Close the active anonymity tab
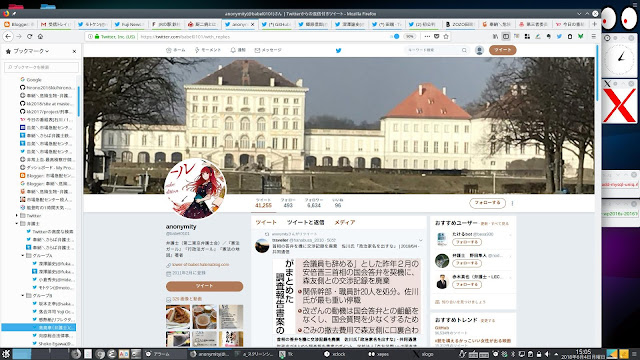The width and height of the screenshot is (640, 360). pos(252,24)
